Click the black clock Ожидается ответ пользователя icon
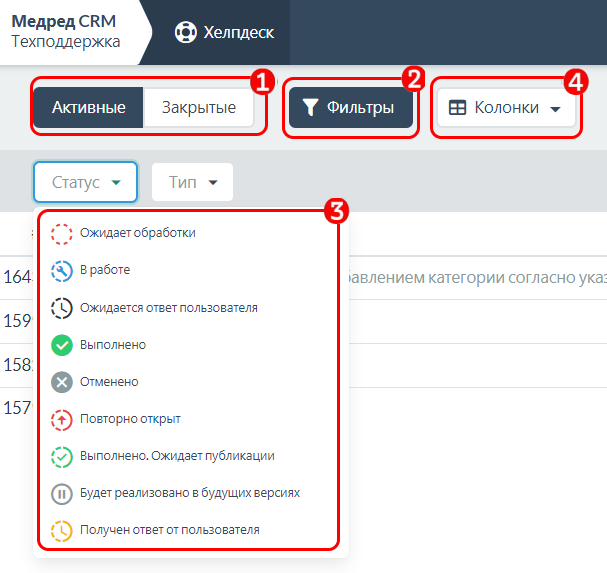 (62, 308)
